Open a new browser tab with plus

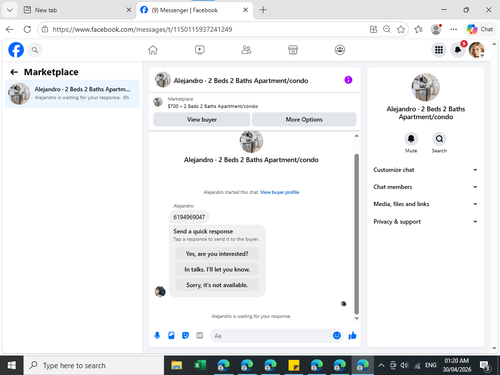point(263,10)
